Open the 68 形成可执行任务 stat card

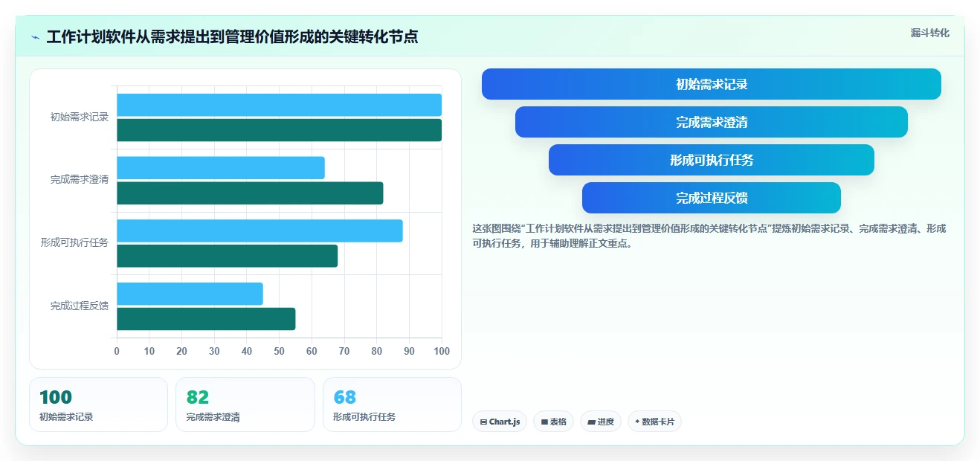(x=392, y=404)
